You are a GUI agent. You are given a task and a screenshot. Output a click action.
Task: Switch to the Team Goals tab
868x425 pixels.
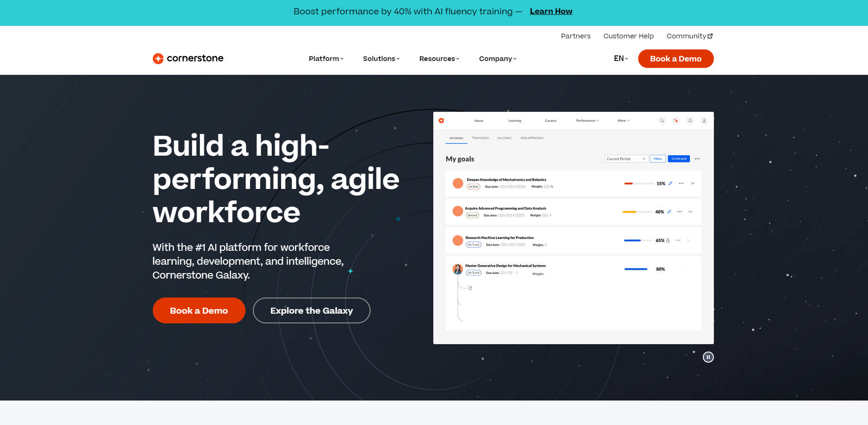(480, 138)
